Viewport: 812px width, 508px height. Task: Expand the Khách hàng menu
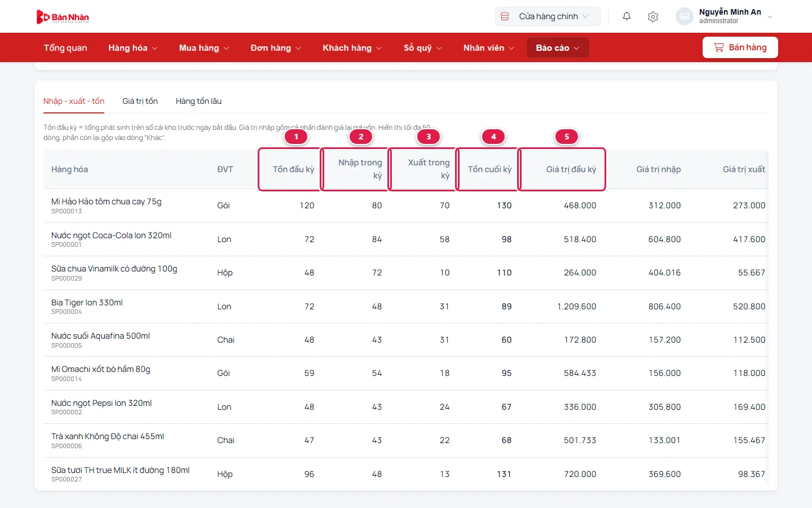point(352,48)
